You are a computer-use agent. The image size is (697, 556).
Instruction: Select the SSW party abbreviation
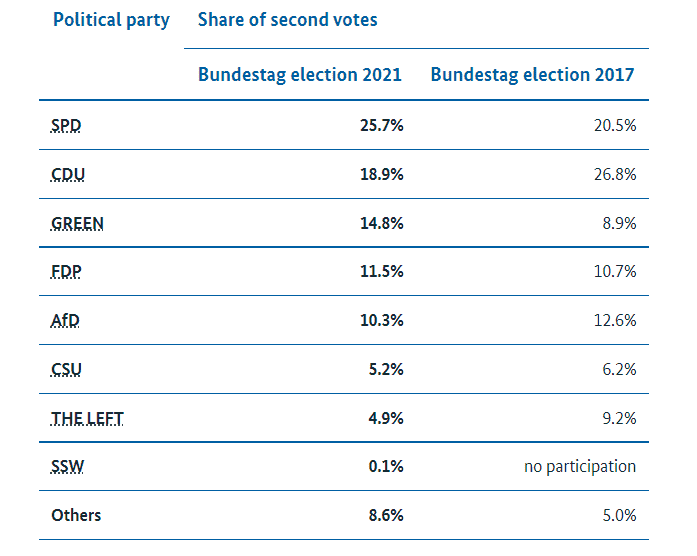[67, 467]
